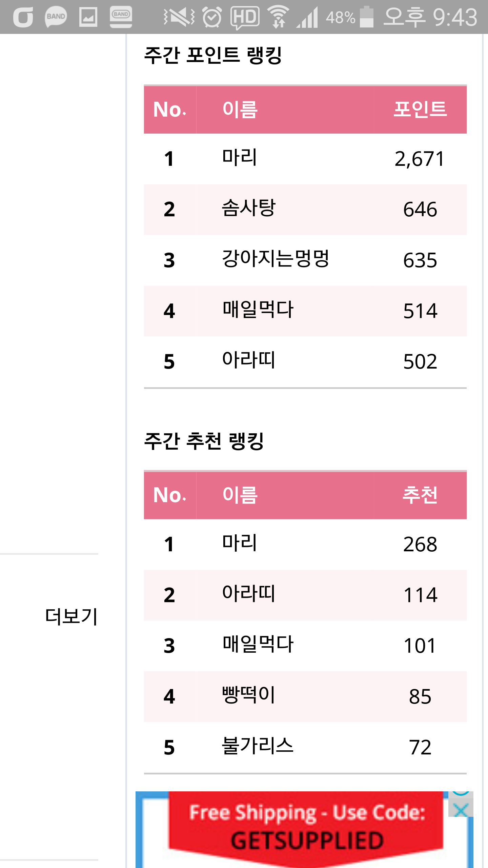Screen dimensions: 488x868
Task: Tap the 포인트 column header
Action: point(420,110)
